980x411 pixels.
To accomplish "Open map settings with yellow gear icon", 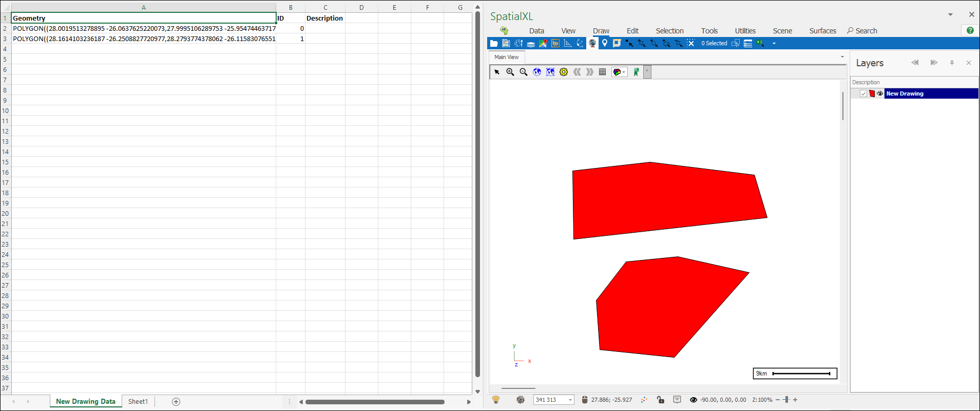I will pyautogui.click(x=564, y=72).
